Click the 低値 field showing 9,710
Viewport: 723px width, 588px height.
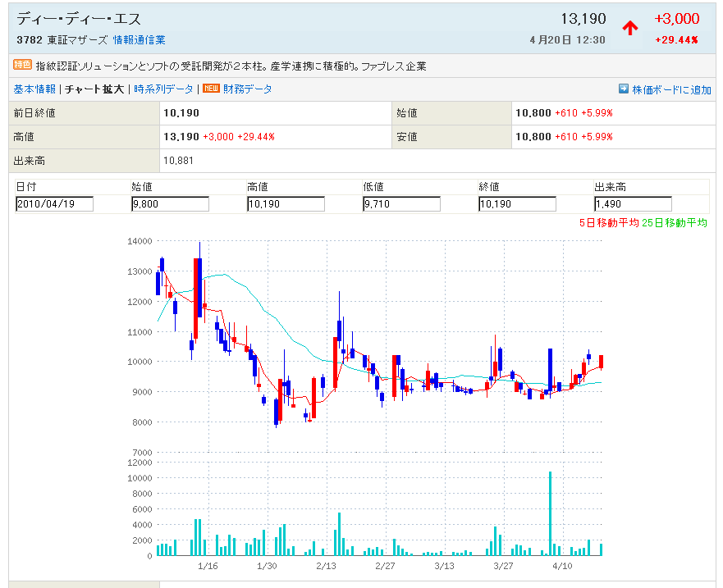[x=401, y=204]
